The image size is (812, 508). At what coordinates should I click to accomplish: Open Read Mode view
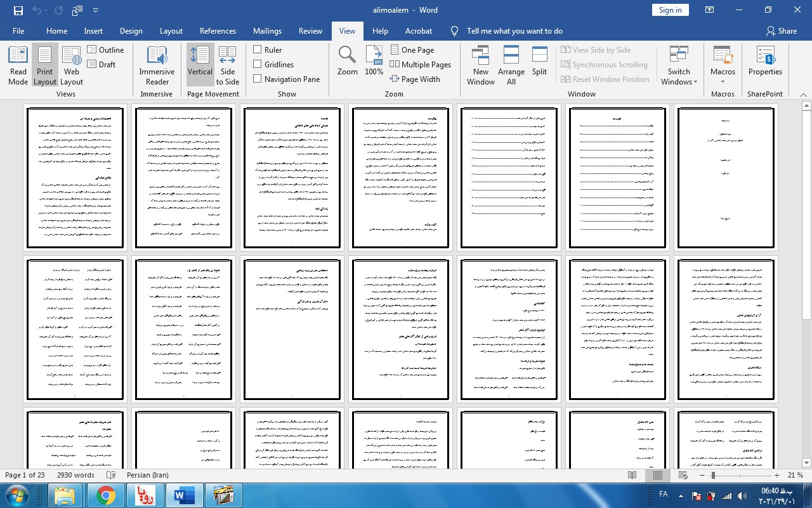(x=18, y=65)
